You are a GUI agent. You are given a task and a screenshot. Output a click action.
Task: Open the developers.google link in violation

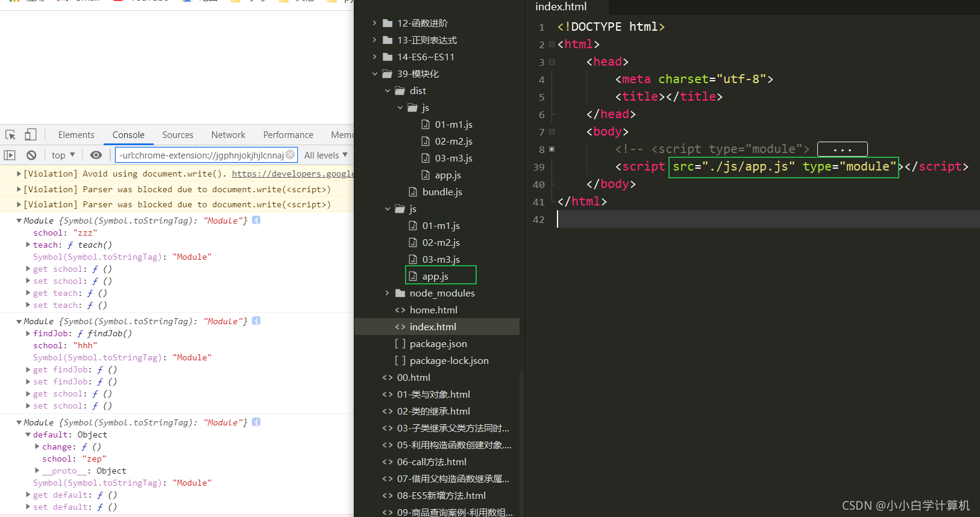click(292, 174)
